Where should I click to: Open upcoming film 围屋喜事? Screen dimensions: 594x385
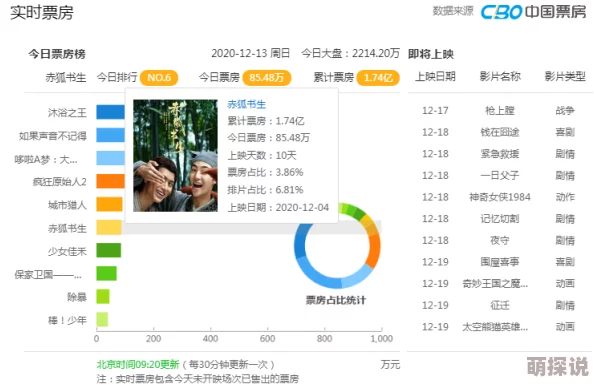(500, 262)
